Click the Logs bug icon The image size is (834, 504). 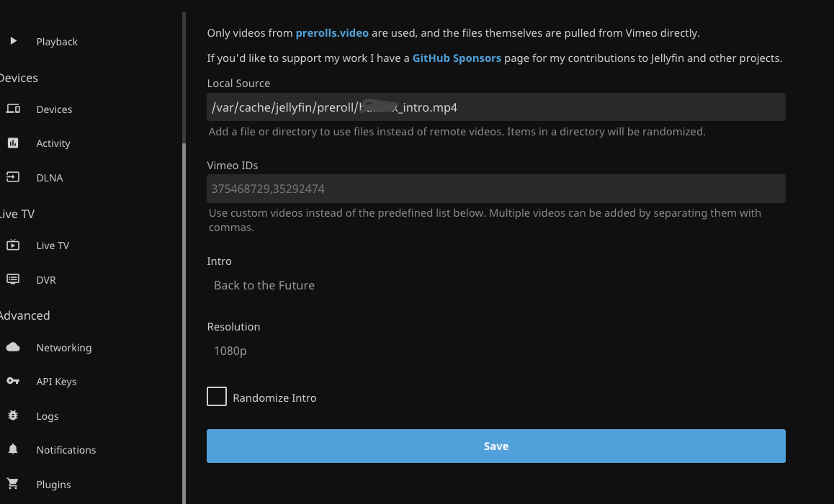[13, 415]
